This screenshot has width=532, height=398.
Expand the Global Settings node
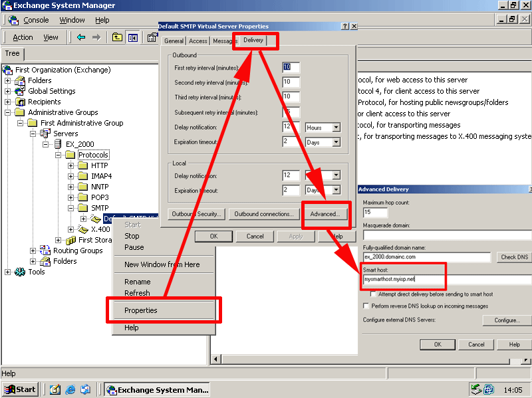click(7, 91)
